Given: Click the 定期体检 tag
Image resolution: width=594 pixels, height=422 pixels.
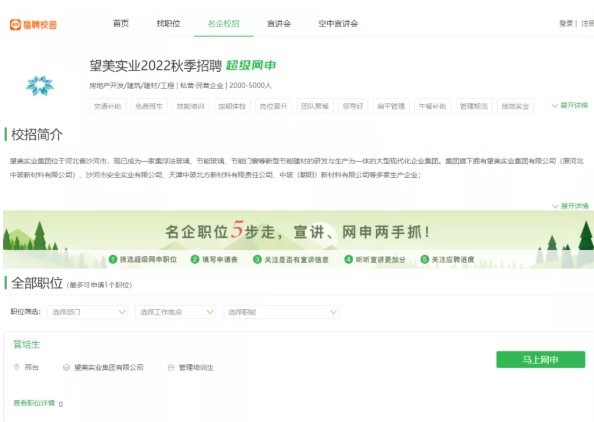Looking at the screenshot, I should [232, 106].
